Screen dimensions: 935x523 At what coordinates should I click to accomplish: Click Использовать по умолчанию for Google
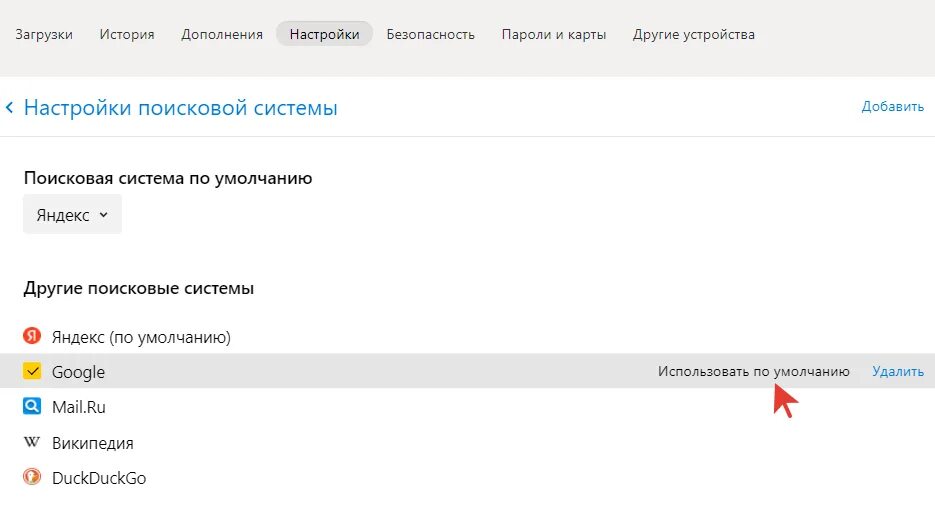[754, 371]
